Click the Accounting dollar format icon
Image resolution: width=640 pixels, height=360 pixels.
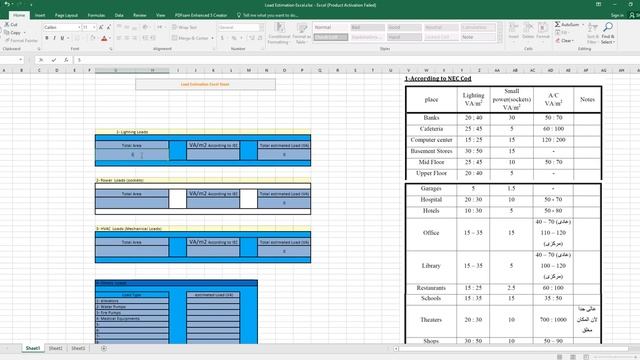pyautogui.click(x=222, y=38)
